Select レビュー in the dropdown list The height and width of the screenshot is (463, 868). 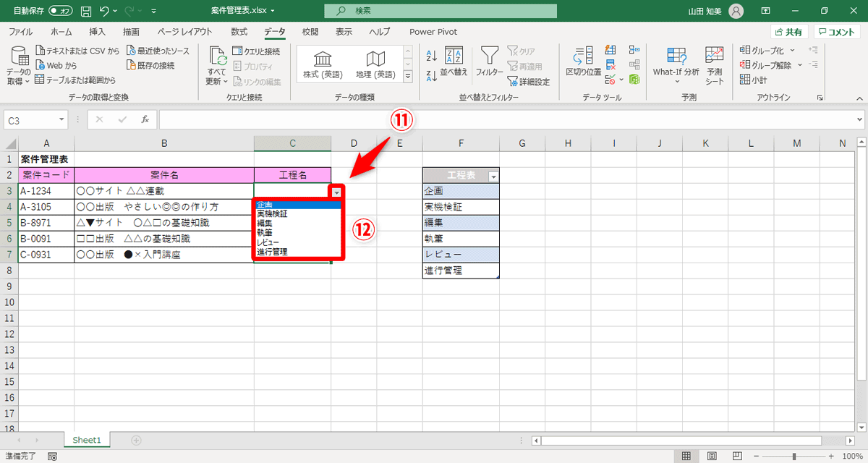pos(298,242)
